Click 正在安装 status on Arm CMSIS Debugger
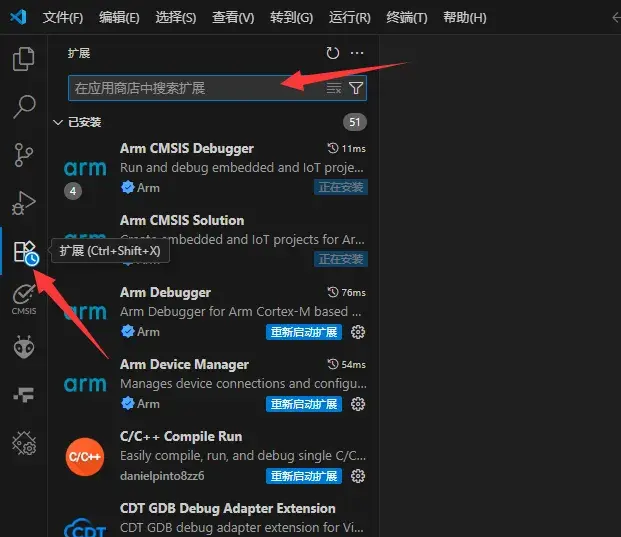 tap(341, 187)
